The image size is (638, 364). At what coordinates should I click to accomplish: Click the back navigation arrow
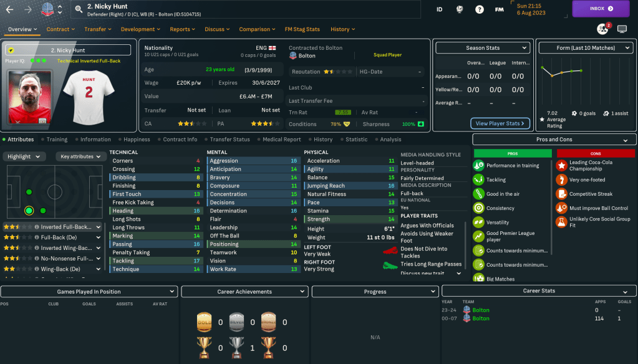10,9
